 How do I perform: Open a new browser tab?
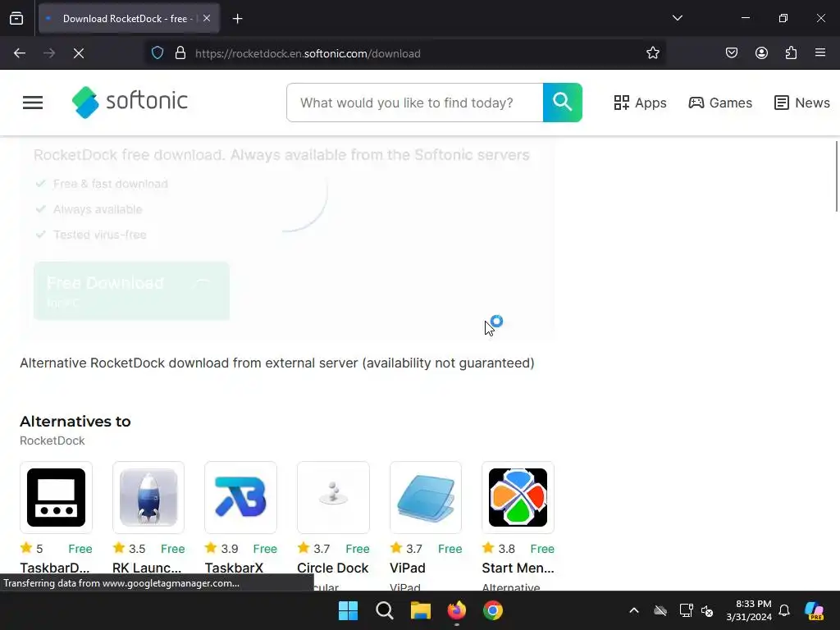pos(237,19)
